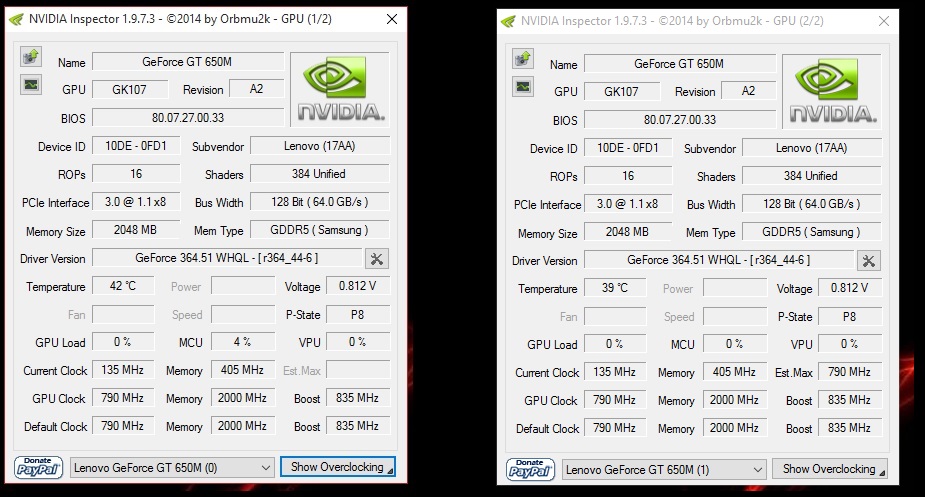Screen dimensions: 925x497
Task: Click the Name field in GPU (1/2) window
Action: [x=188, y=62]
